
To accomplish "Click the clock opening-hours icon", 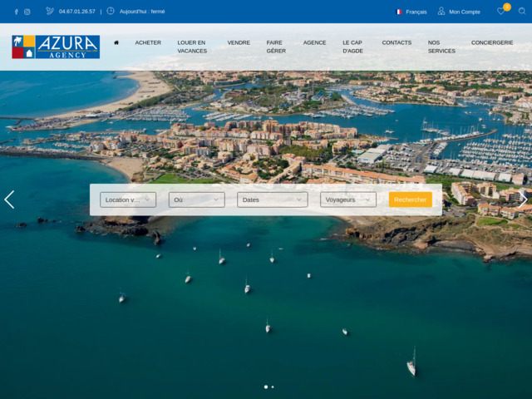I will pyautogui.click(x=111, y=11).
